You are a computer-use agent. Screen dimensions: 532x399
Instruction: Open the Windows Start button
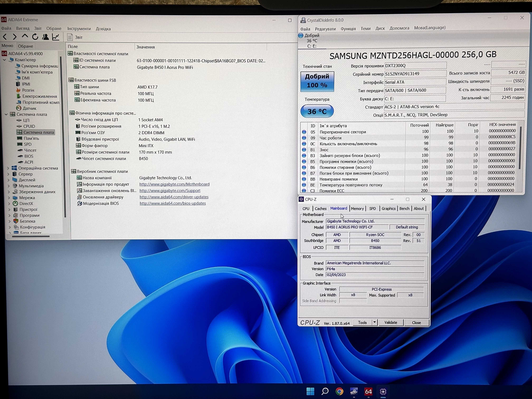[310, 391]
